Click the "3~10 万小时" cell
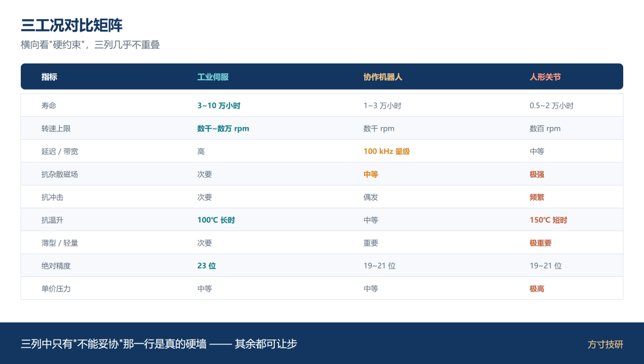Viewport: 644px width, 364px height. 219,106
